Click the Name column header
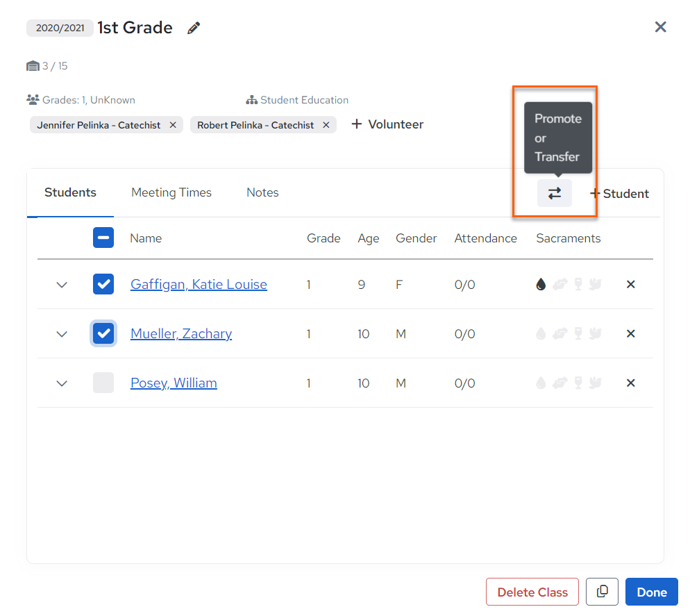This screenshot has height=616, width=690. [x=146, y=238]
